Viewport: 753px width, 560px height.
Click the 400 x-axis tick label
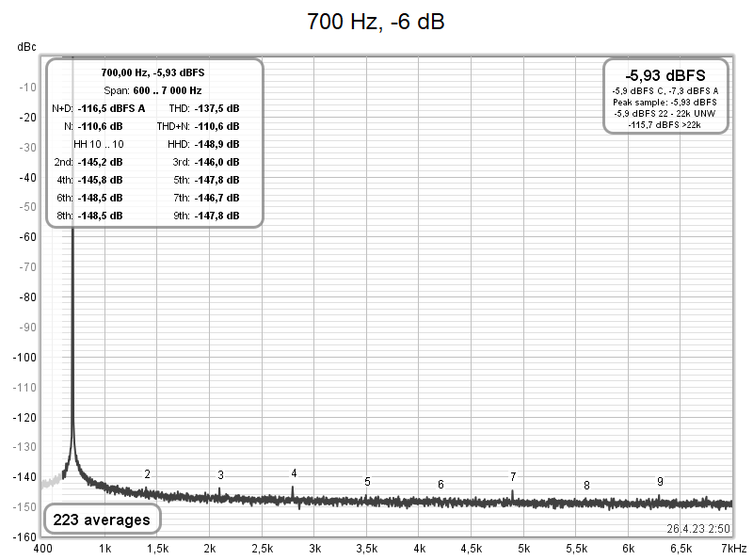pos(42,549)
